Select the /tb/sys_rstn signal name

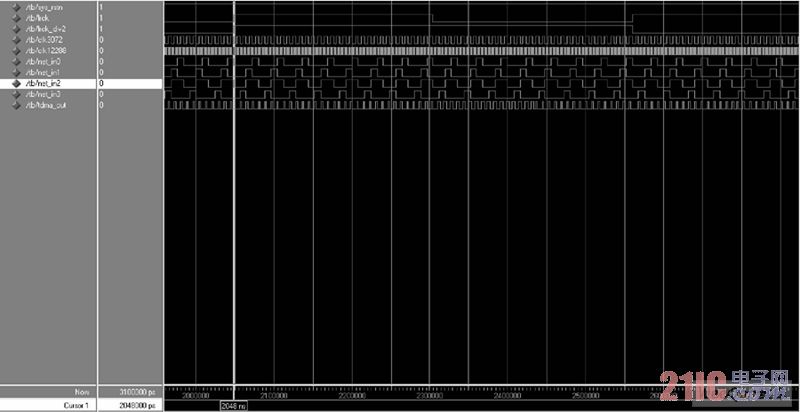point(43,7)
